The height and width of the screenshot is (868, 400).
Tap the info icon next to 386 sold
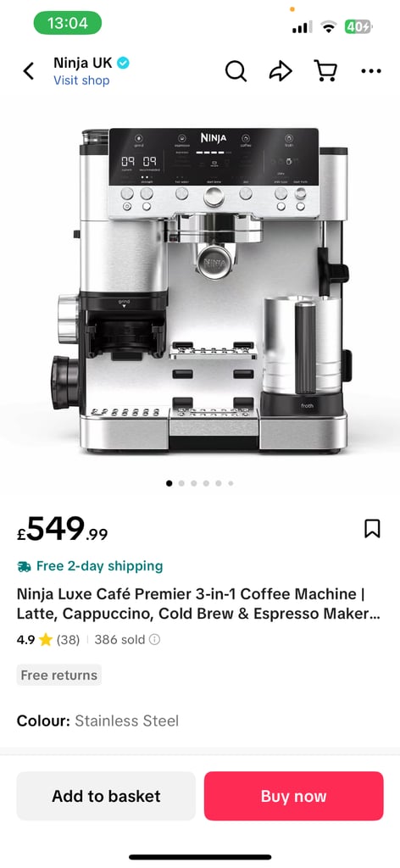(x=155, y=639)
